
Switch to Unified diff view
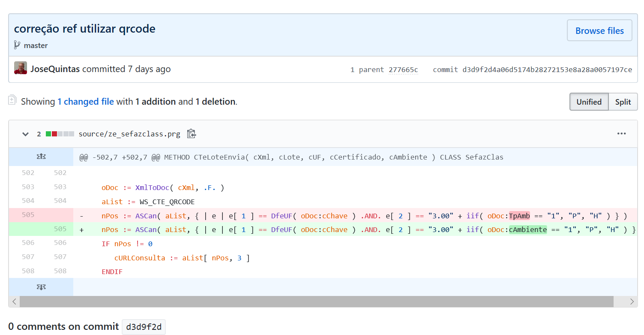click(589, 102)
